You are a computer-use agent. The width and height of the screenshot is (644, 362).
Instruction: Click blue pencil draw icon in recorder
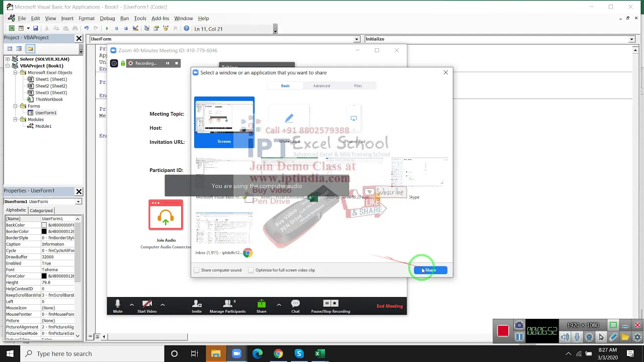pos(613,337)
